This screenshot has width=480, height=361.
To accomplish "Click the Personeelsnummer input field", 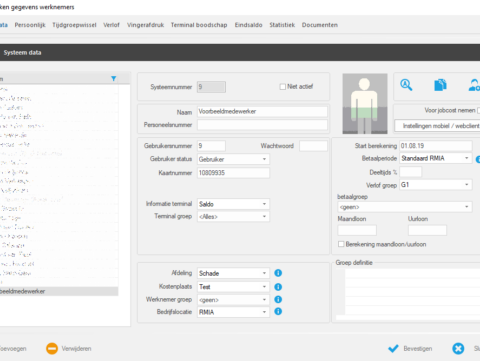I will [262, 125].
